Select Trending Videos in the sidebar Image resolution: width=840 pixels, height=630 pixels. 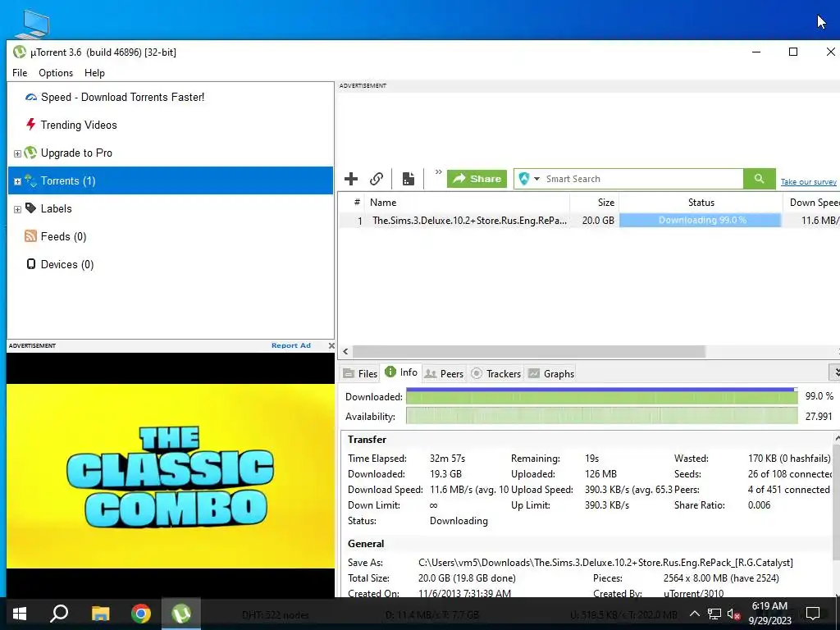[x=79, y=125]
